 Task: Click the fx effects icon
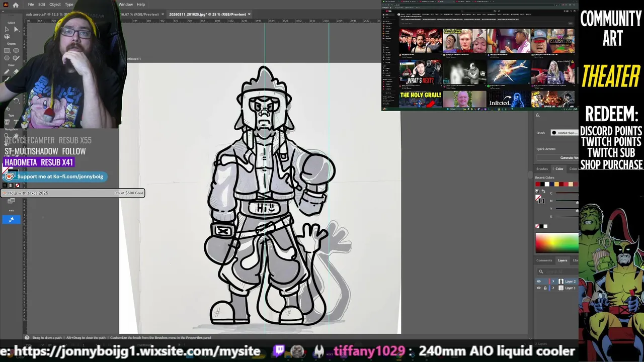(x=537, y=116)
